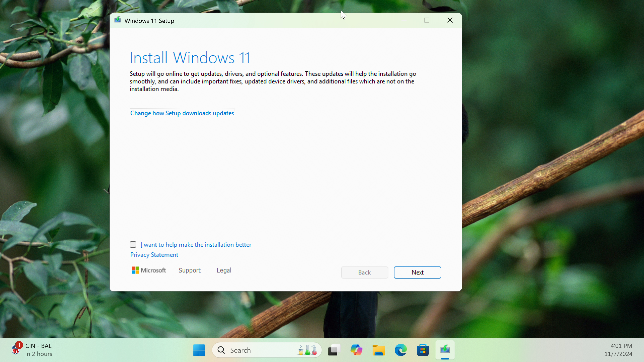Click the 'Install Windows 11' heading
This screenshot has height=362, width=644.
(190, 58)
